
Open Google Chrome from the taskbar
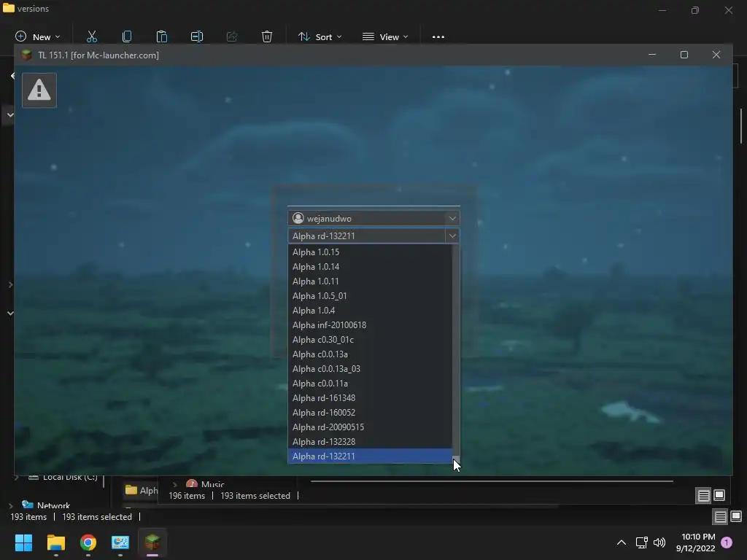pos(88,542)
